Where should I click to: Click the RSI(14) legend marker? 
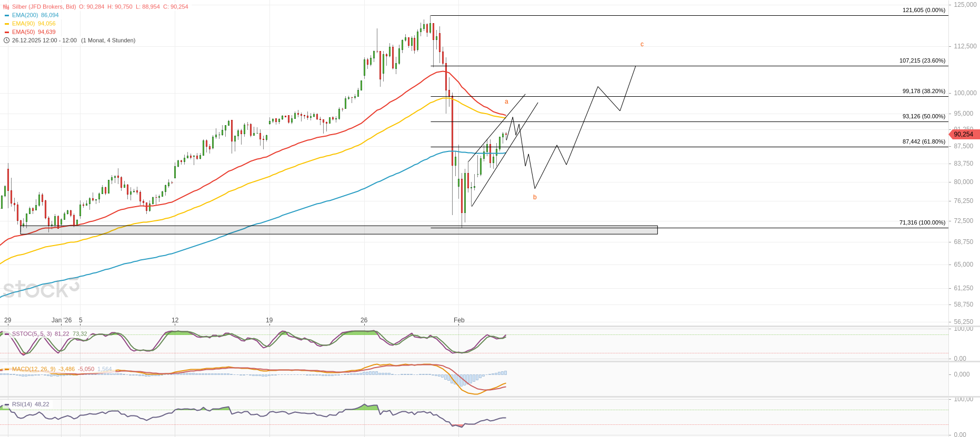(x=6, y=404)
